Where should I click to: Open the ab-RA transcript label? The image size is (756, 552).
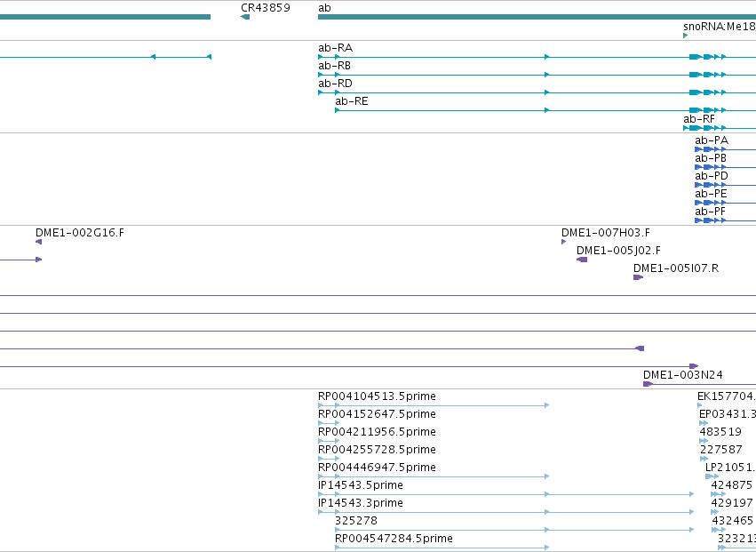tap(335, 48)
